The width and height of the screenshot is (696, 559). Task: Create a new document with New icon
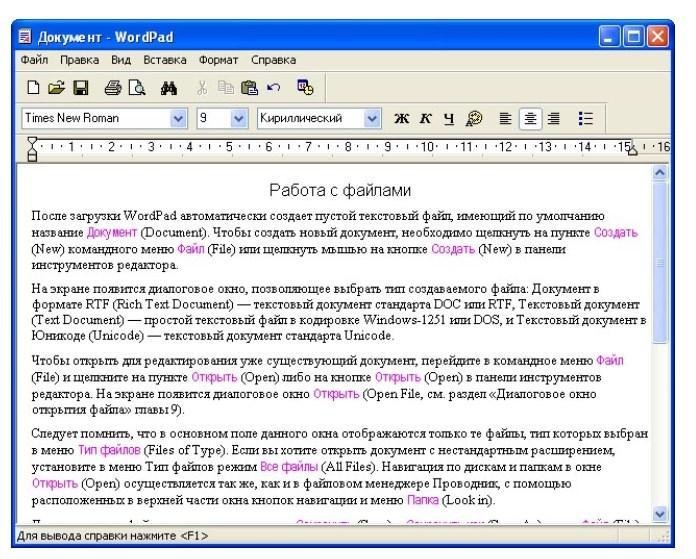(33, 87)
